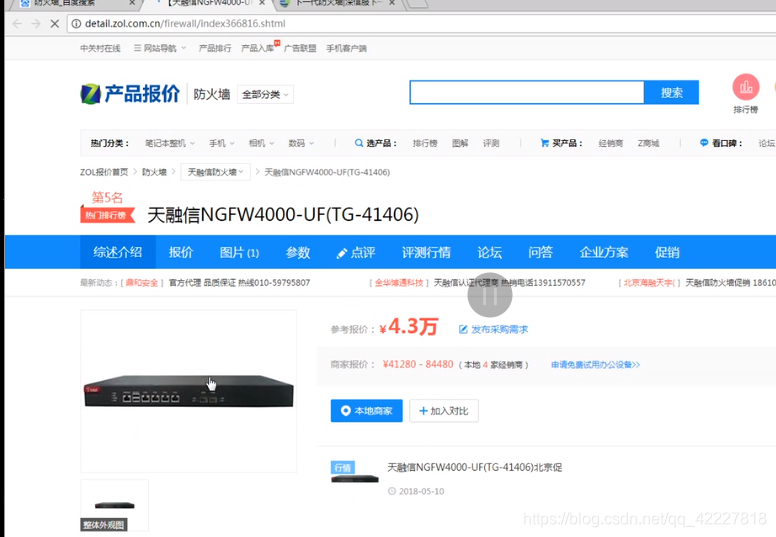Open the 金华博通科技 dealer link

coord(399,283)
